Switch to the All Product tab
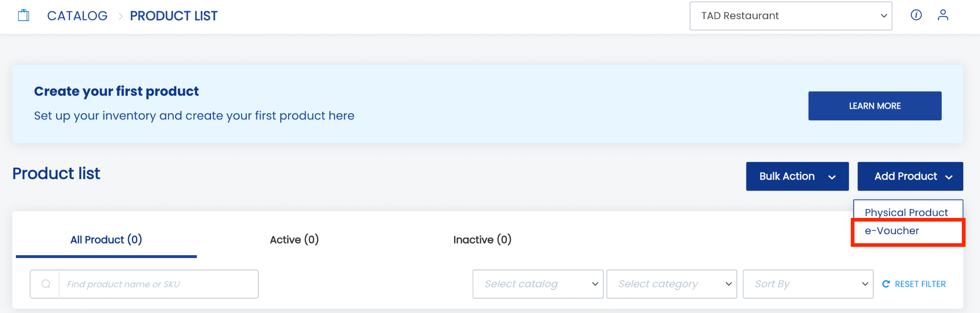980x313 pixels. click(x=106, y=239)
